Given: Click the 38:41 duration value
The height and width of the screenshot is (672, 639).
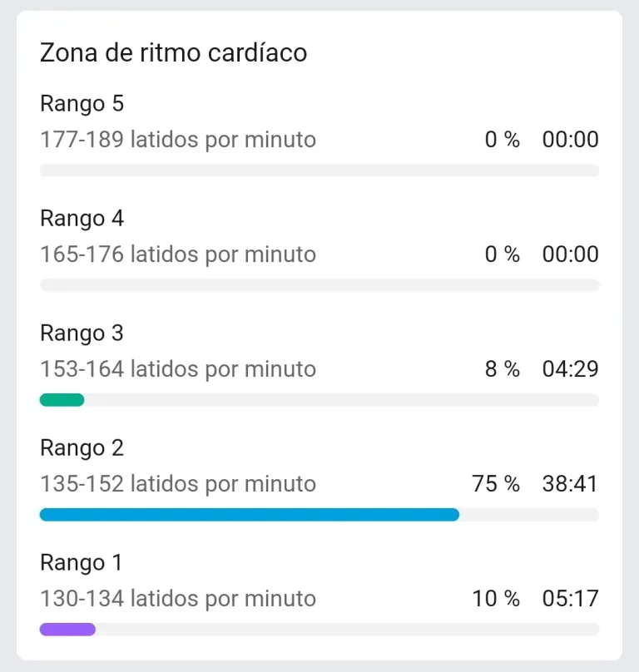Looking at the screenshot, I should coord(571,484).
